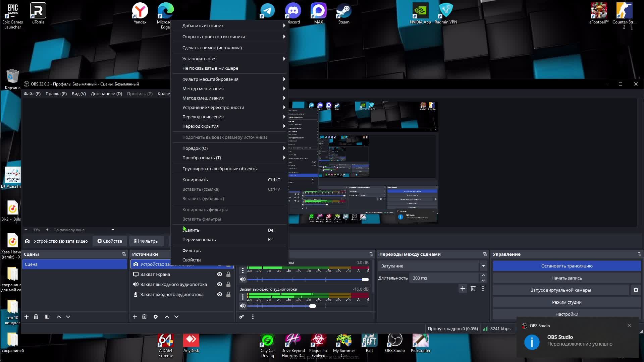Expand Открыть проектор источника submenu
Image resolution: width=644 pixels, height=362 pixels.
(x=230, y=37)
